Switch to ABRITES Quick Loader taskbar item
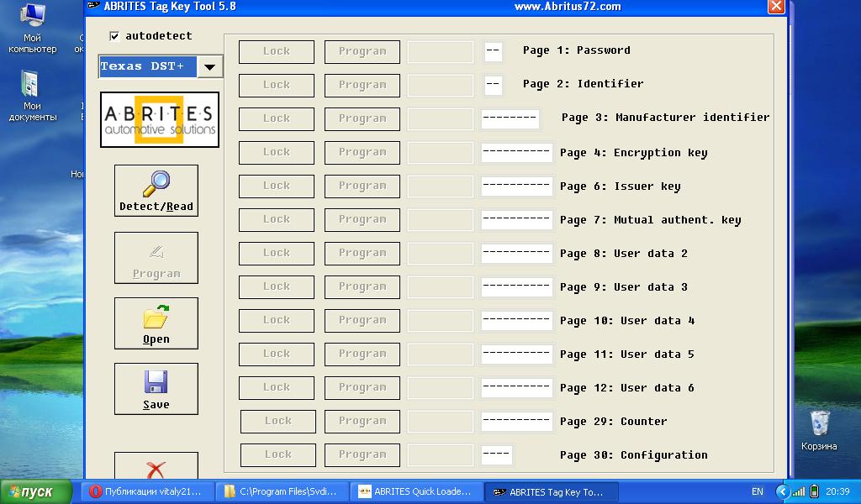The height and width of the screenshot is (504, 861). [417, 491]
